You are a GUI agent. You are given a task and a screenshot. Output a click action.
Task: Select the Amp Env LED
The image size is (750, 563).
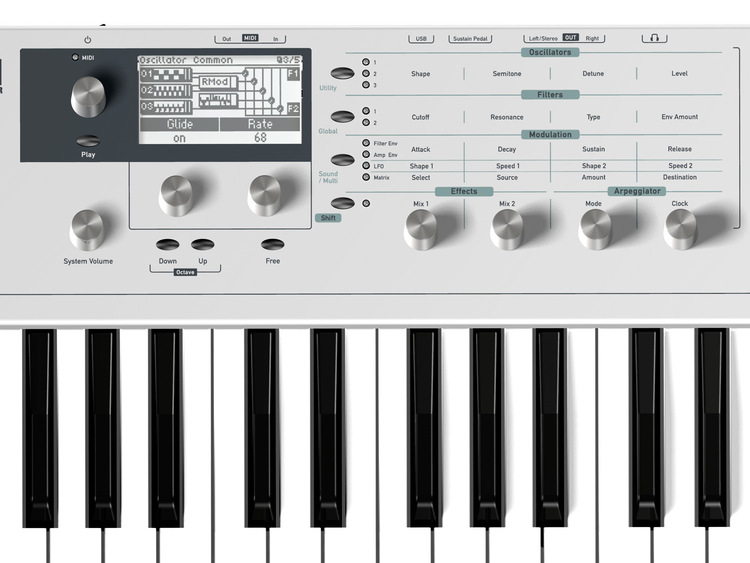point(366,154)
